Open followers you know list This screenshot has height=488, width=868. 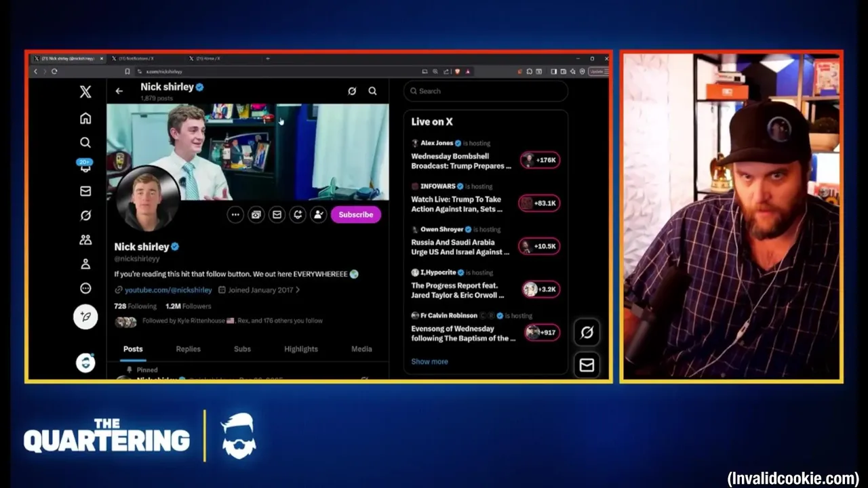click(218, 321)
